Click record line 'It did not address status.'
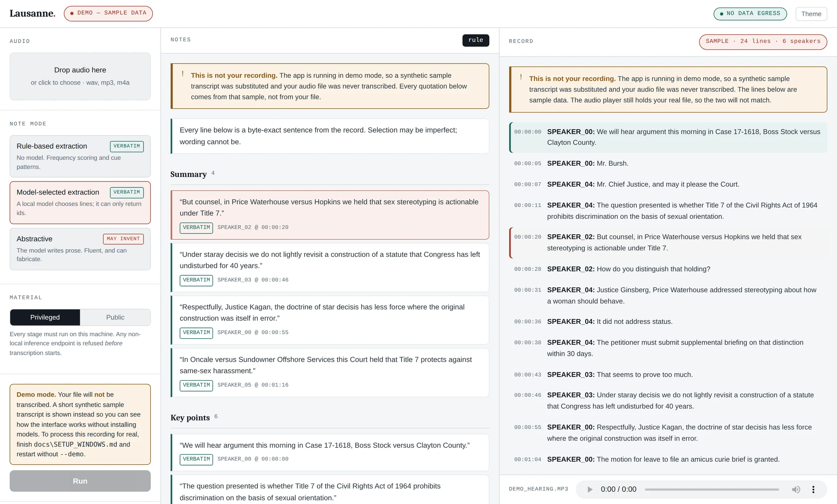Image resolution: width=837 pixels, height=504 pixels. tap(668, 322)
